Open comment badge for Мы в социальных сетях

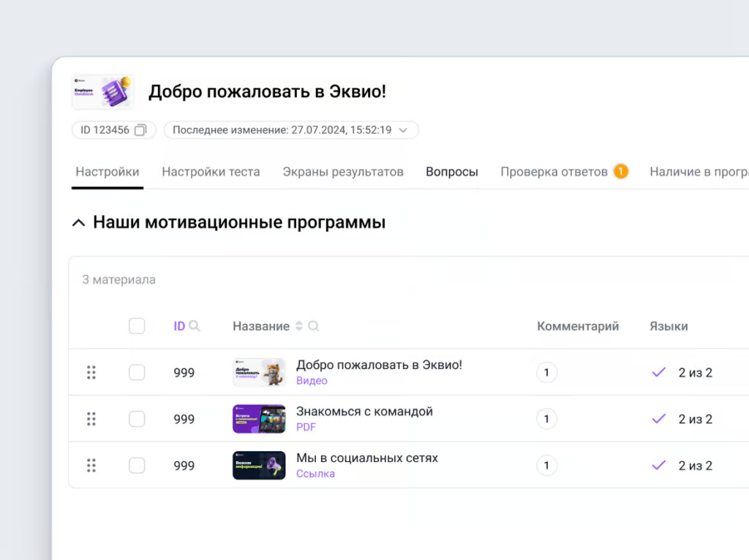(x=546, y=465)
